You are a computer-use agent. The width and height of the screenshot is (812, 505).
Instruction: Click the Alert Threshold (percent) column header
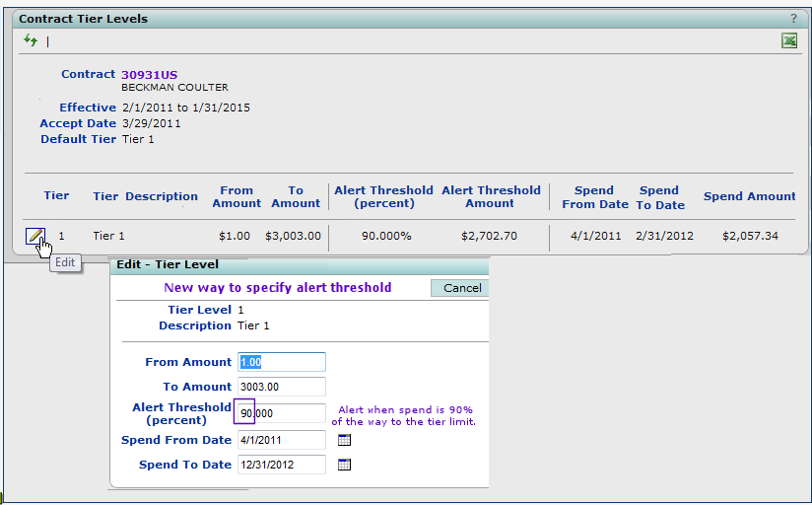coord(383,196)
